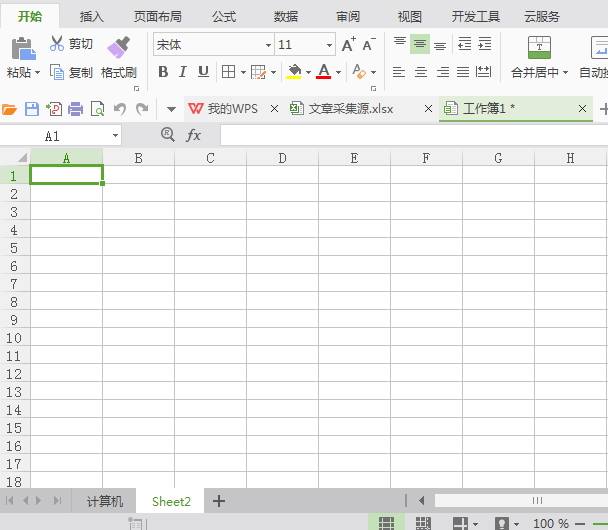Click the Increase font size icon

coord(348,45)
